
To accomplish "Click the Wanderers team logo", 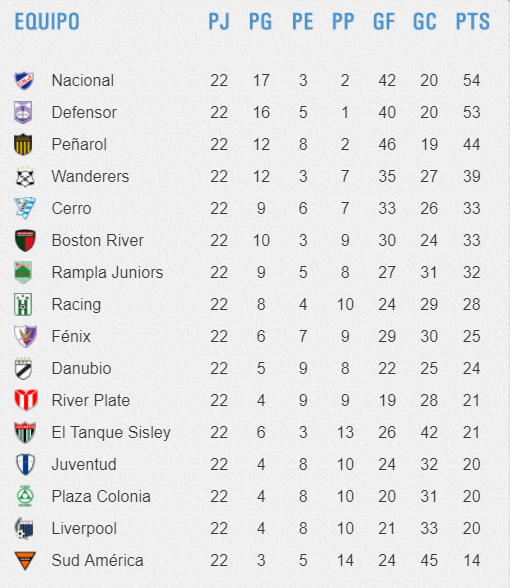I will point(25,177).
